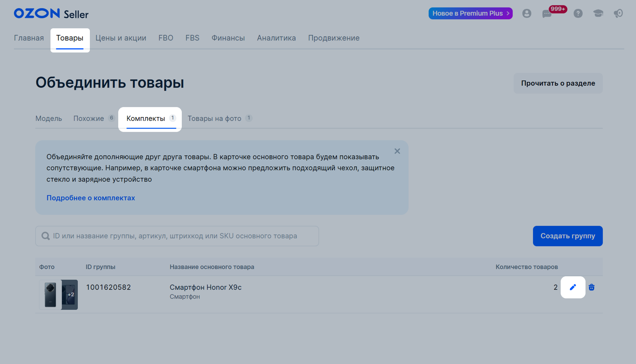This screenshot has height=364, width=636.
Task: Edit group 1001620582 with pencil icon
Action: click(573, 287)
